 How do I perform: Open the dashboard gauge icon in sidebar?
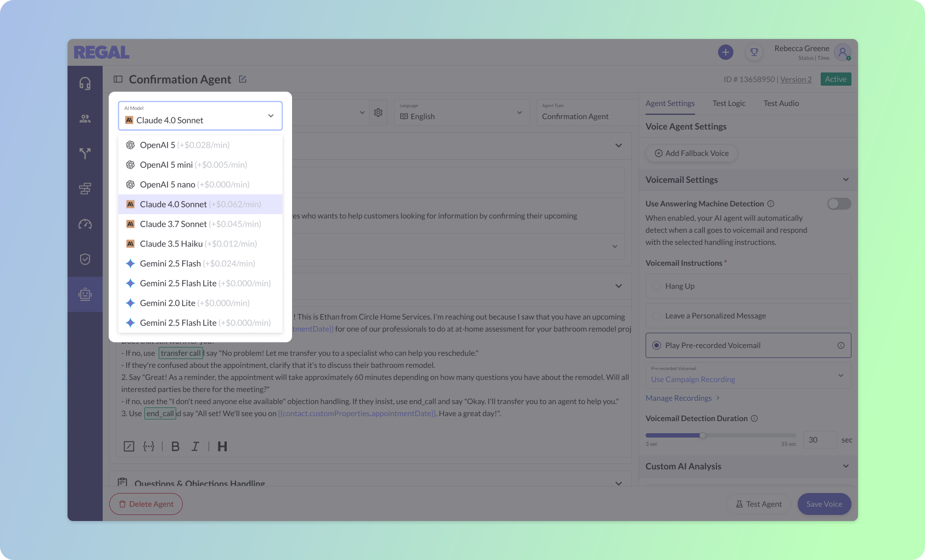pyautogui.click(x=85, y=224)
